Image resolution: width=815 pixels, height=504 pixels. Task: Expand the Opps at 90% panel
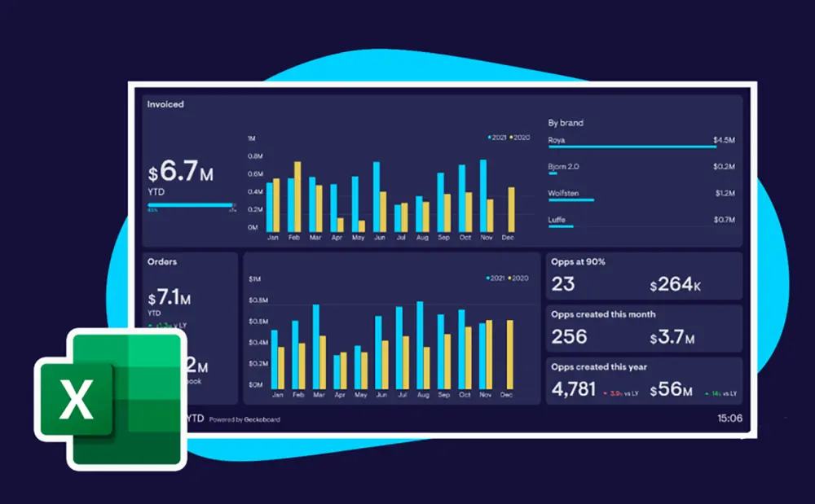tap(643, 275)
